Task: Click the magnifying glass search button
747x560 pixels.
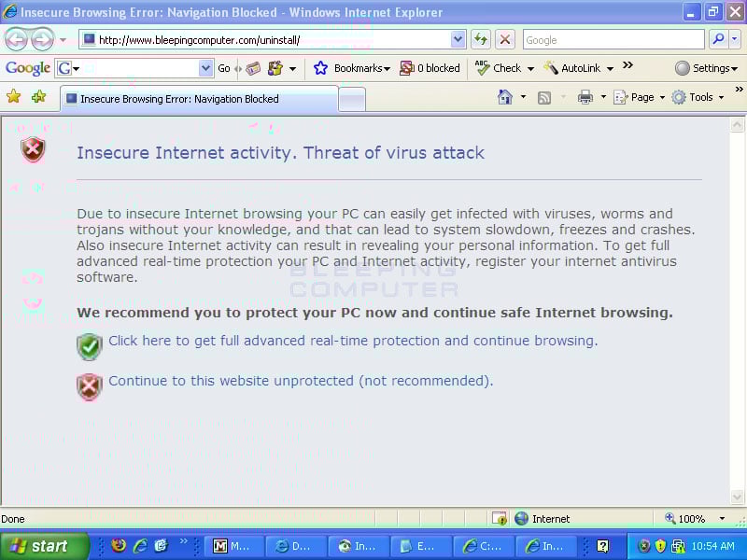Action: (717, 39)
